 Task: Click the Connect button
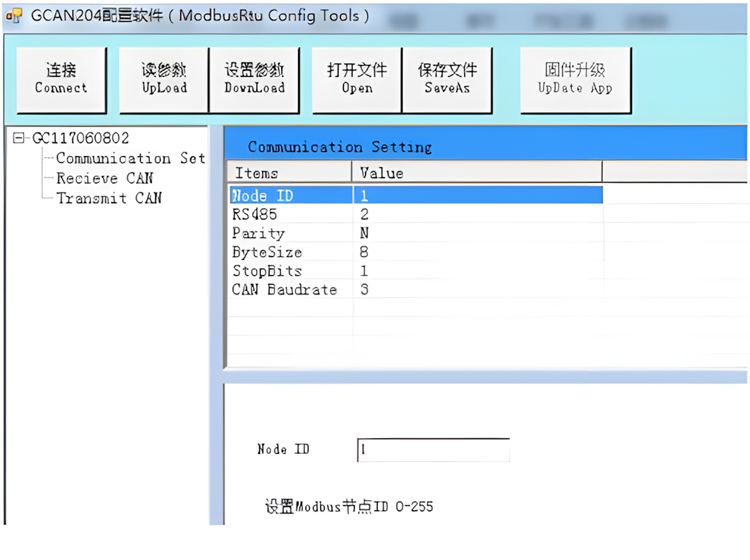tap(61, 77)
